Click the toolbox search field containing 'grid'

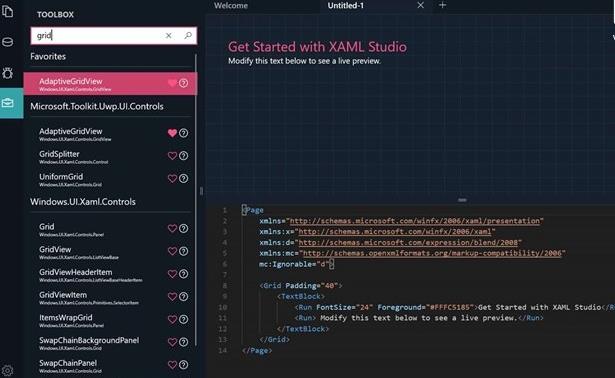point(114,36)
